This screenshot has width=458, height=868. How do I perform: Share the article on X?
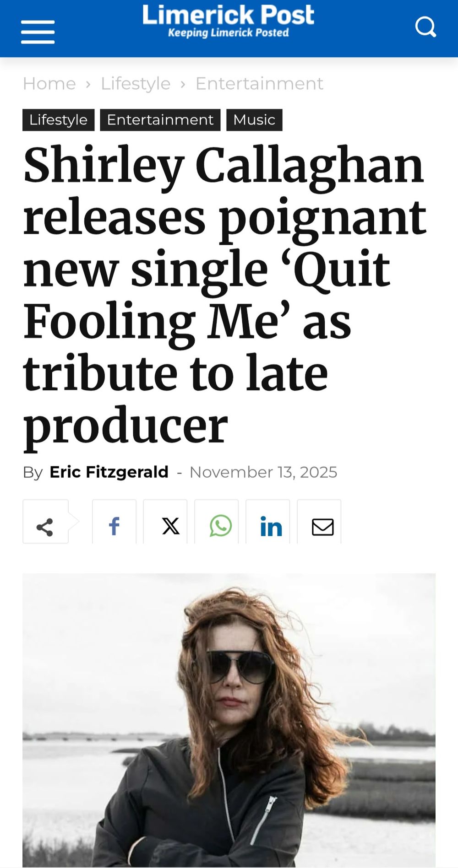[165, 522]
